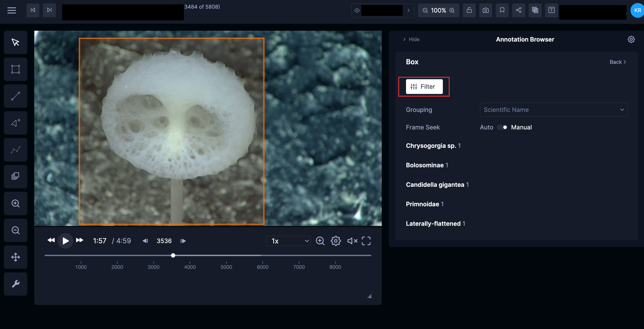Open the hamburger main menu
The image size is (644, 329).
(12, 10)
